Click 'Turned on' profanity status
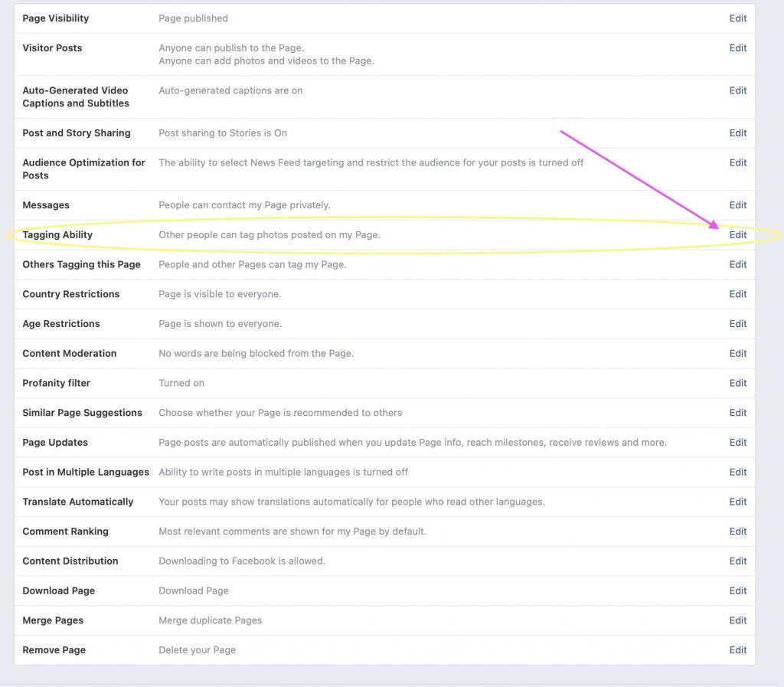Image resolution: width=784 pixels, height=687 pixels. pyautogui.click(x=181, y=383)
